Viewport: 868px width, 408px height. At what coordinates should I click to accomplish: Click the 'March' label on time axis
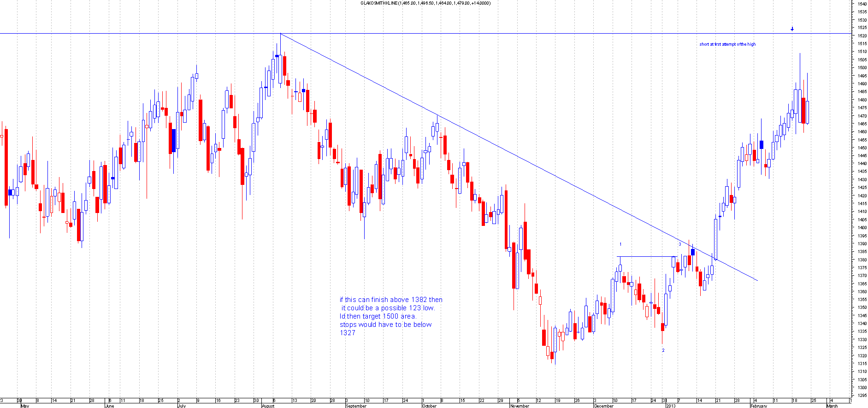pyautogui.click(x=832, y=406)
